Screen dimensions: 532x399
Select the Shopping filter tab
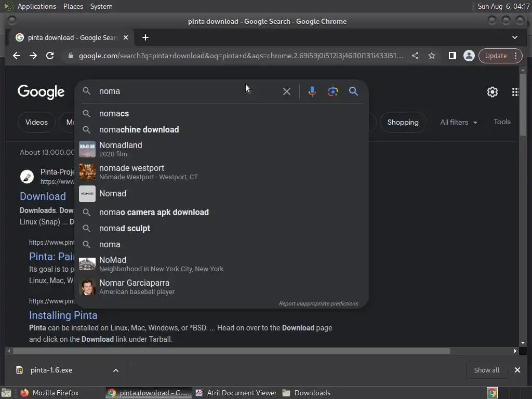click(403, 122)
